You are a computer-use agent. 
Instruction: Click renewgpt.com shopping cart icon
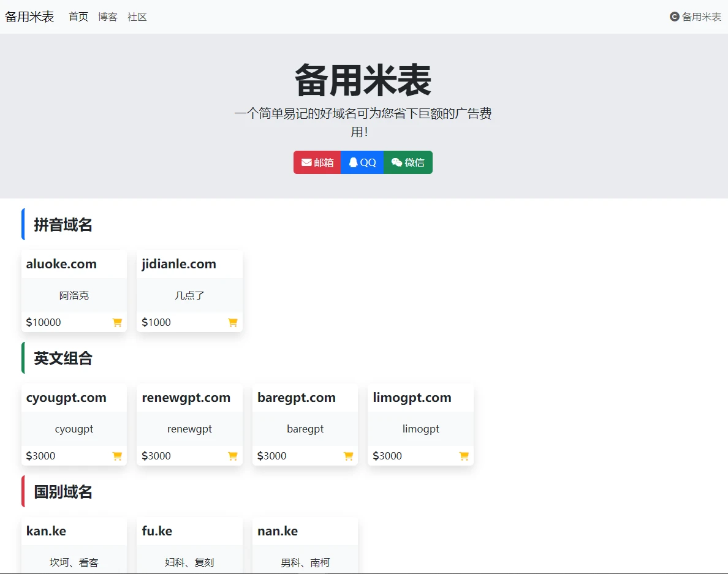(x=233, y=456)
